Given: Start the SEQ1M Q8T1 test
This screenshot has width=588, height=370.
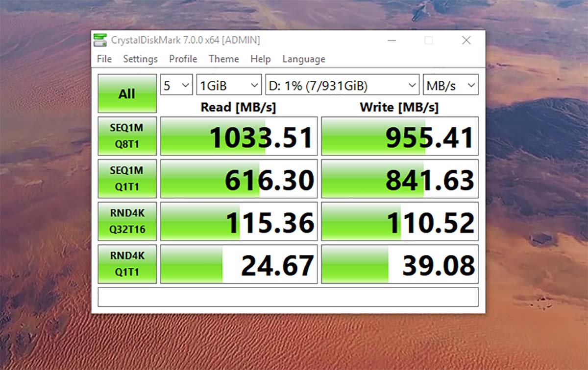Looking at the screenshot, I should click(x=127, y=136).
